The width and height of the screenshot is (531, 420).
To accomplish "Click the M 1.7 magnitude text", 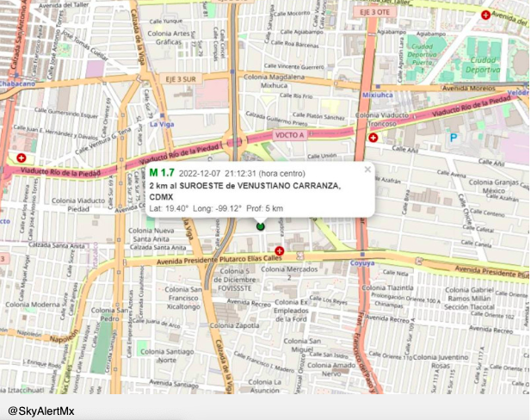I will (161, 173).
